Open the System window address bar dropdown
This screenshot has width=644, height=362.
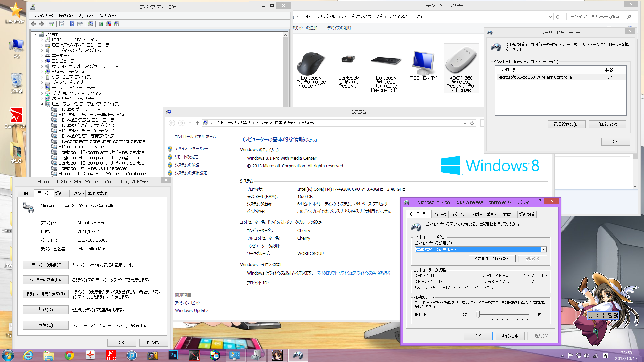[465, 123]
